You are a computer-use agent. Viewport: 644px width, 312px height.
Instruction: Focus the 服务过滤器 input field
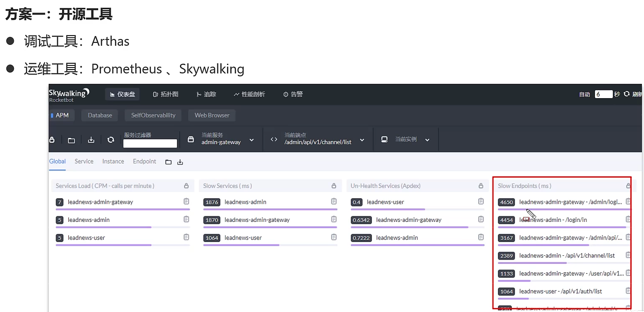(150, 143)
